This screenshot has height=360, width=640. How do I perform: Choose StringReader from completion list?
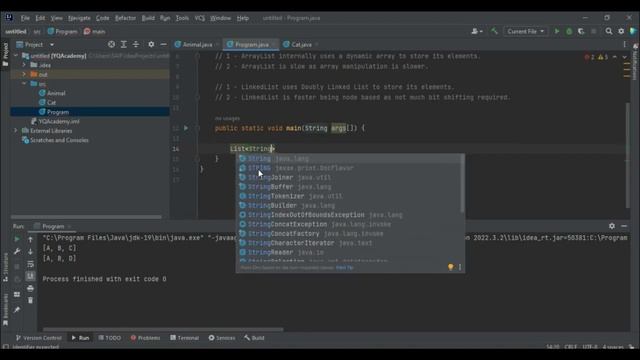click(x=350, y=252)
